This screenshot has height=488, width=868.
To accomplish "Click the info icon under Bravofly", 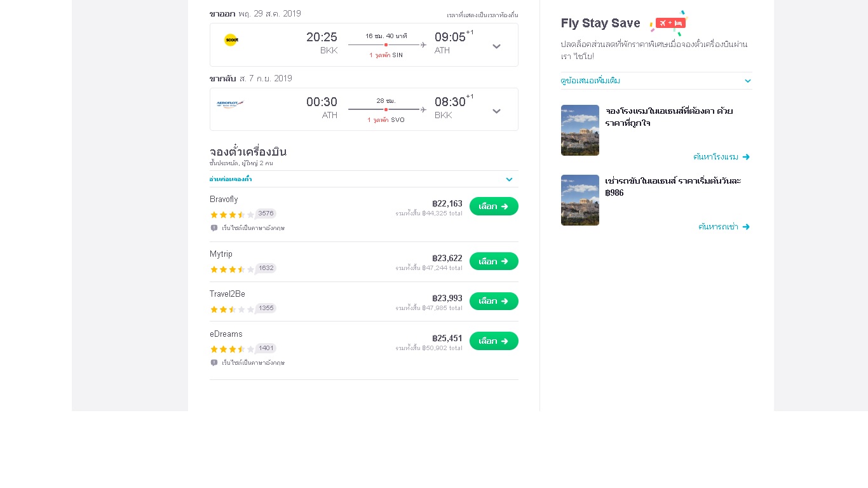I will (214, 228).
